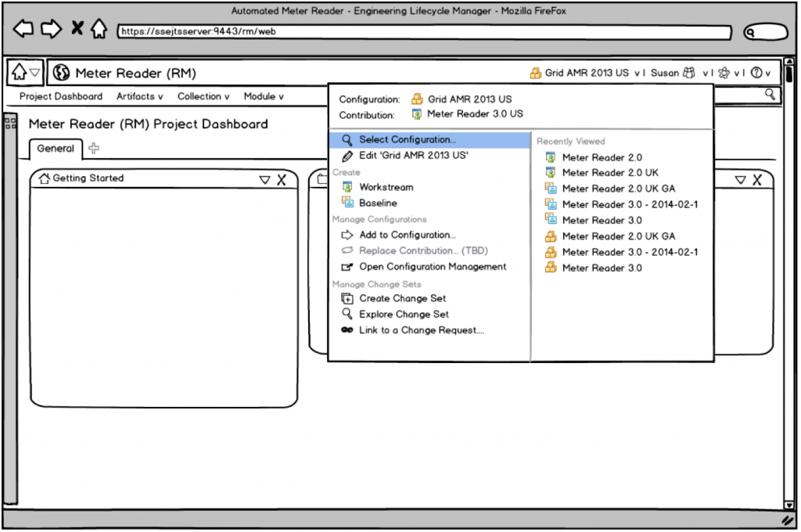Click the Meter Reader (RM) Project Dashboard heading
The width and height of the screenshot is (801, 532).
(x=148, y=124)
